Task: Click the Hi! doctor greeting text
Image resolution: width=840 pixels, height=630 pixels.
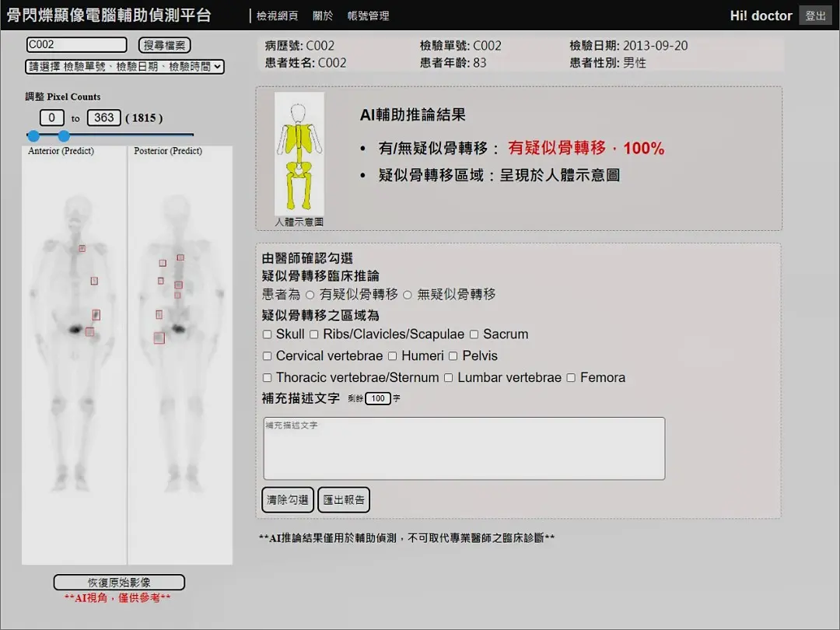Action: [761, 16]
